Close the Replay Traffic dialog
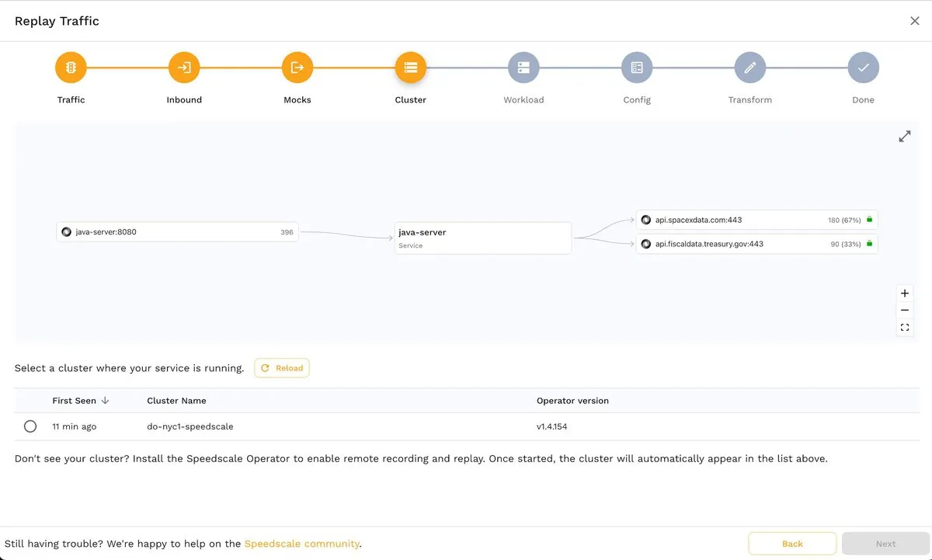The height and width of the screenshot is (560, 932). point(914,21)
